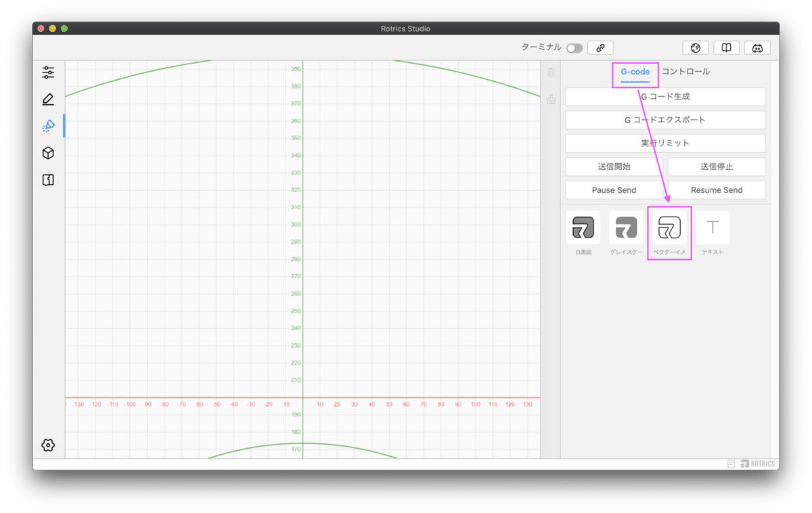Click the notes icon in bottom status bar
Viewport: 812px width, 513px height.
point(731,464)
